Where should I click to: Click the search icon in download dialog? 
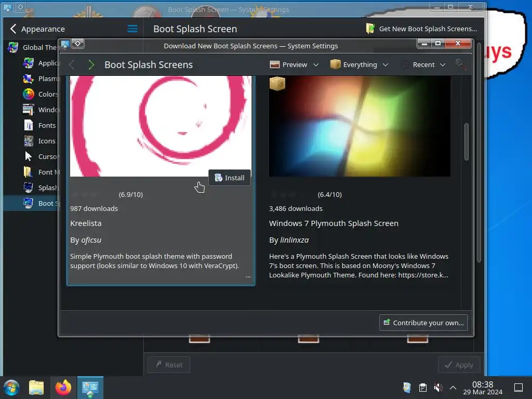tap(460, 64)
